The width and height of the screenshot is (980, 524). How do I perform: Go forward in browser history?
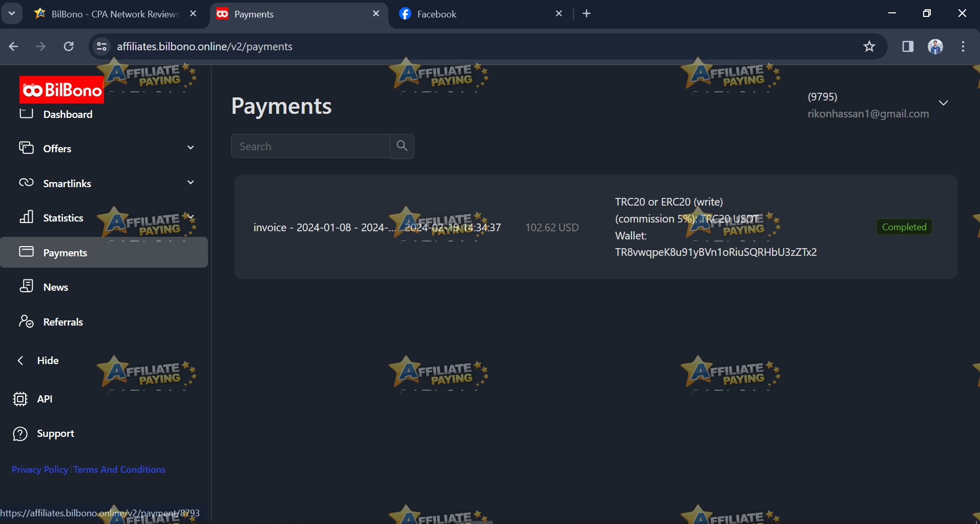pyautogui.click(x=41, y=47)
